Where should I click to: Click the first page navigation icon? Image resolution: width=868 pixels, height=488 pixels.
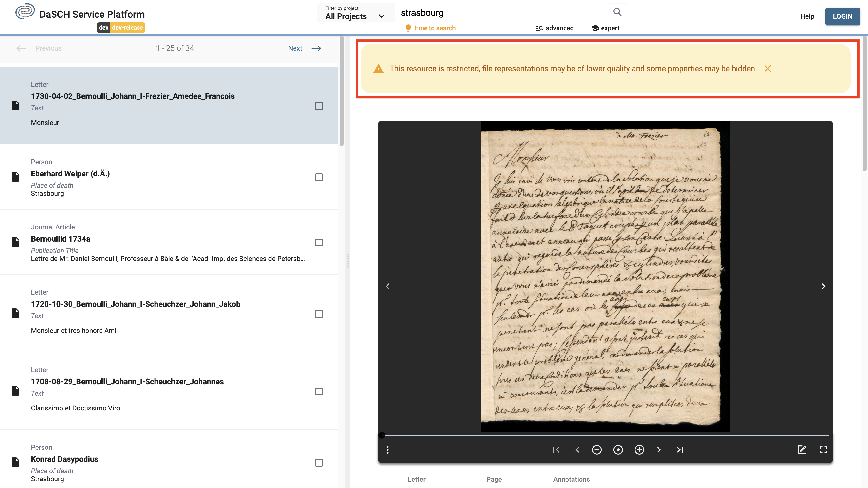tap(556, 450)
